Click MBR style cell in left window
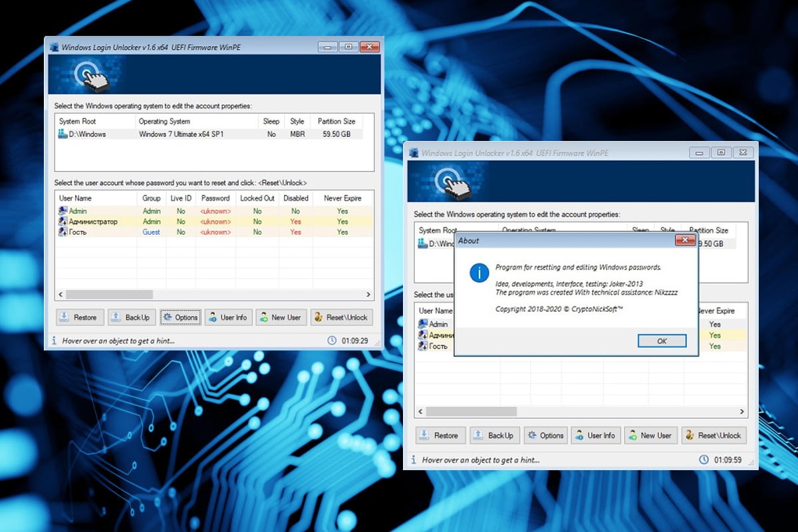This screenshot has height=532, width=798. tap(297, 134)
